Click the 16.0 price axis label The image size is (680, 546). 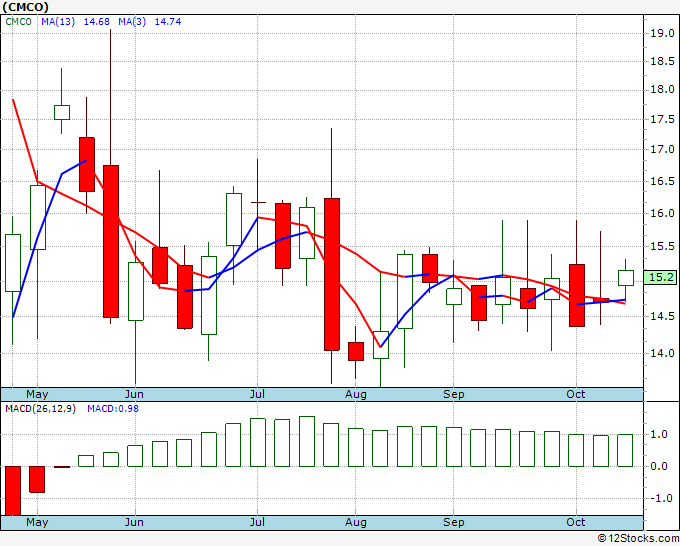pyautogui.click(x=662, y=213)
